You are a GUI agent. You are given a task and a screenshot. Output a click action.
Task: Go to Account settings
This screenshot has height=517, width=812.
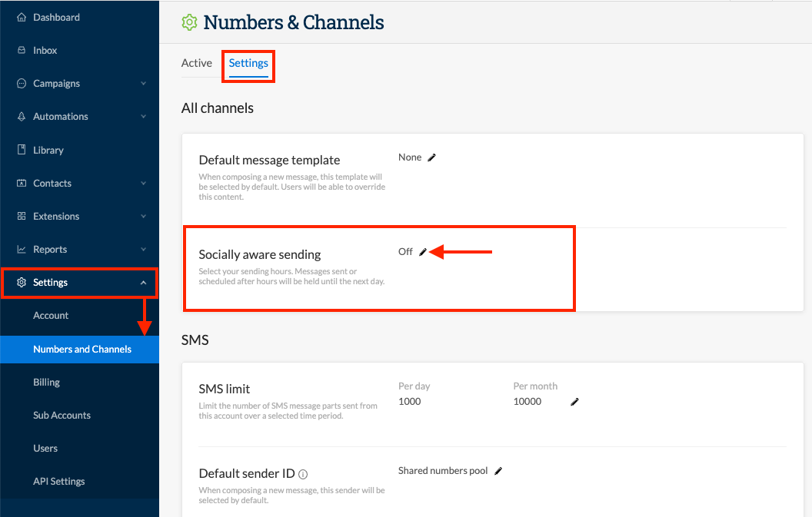click(51, 316)
